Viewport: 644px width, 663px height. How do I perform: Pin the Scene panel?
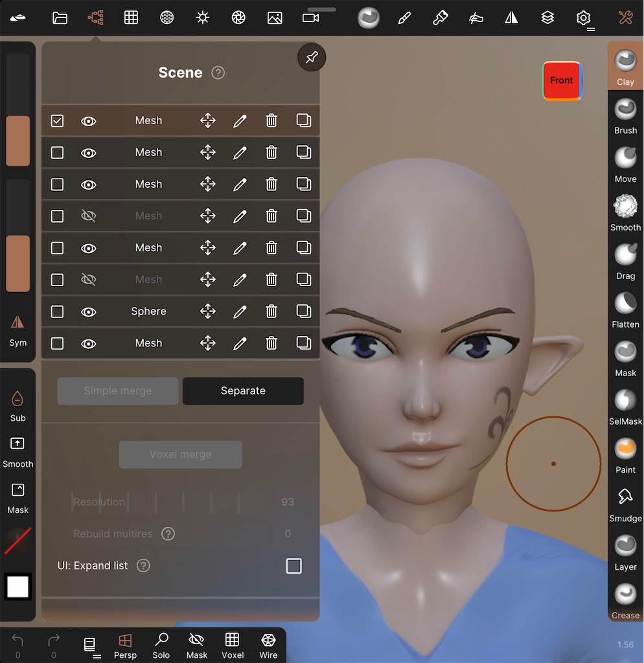point(312,57)
